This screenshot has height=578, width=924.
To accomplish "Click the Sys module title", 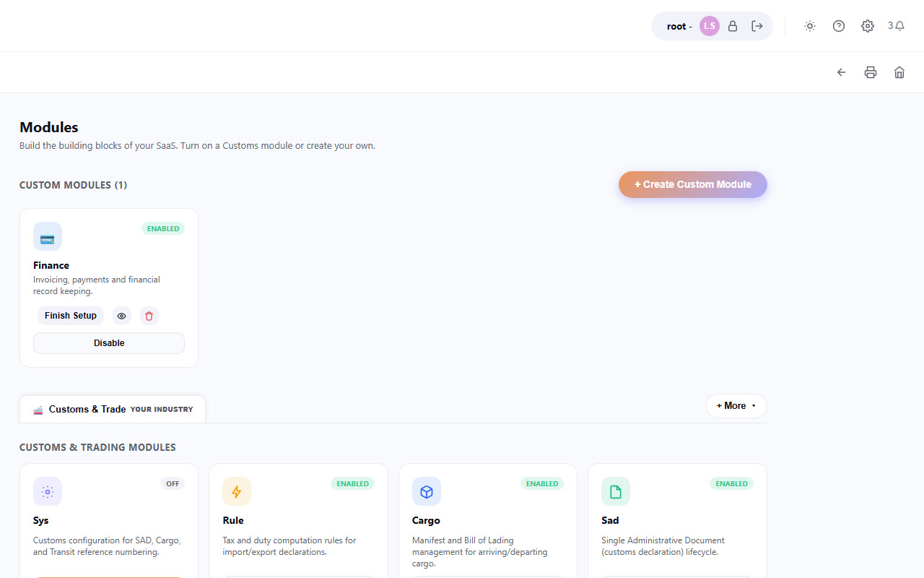I will (41, 520).
